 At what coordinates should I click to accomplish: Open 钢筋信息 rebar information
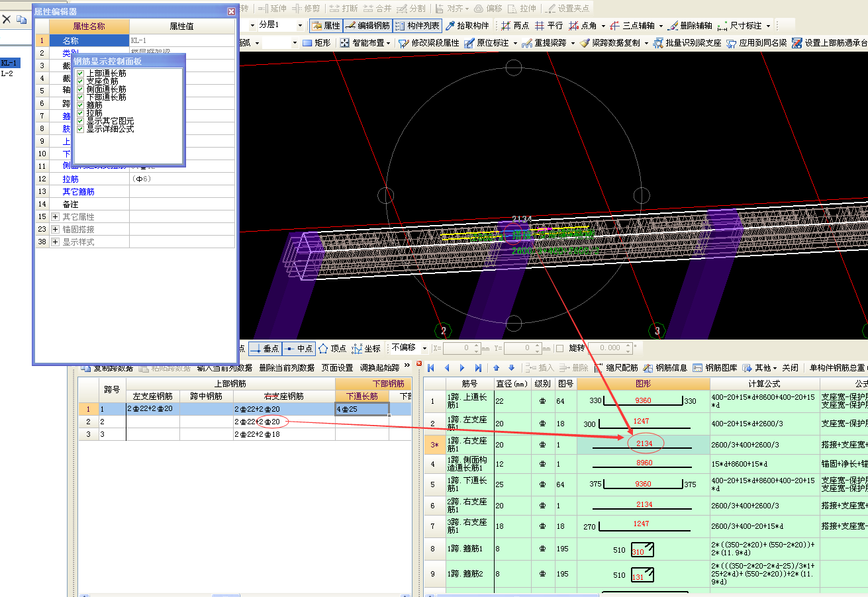click(666, 368)
